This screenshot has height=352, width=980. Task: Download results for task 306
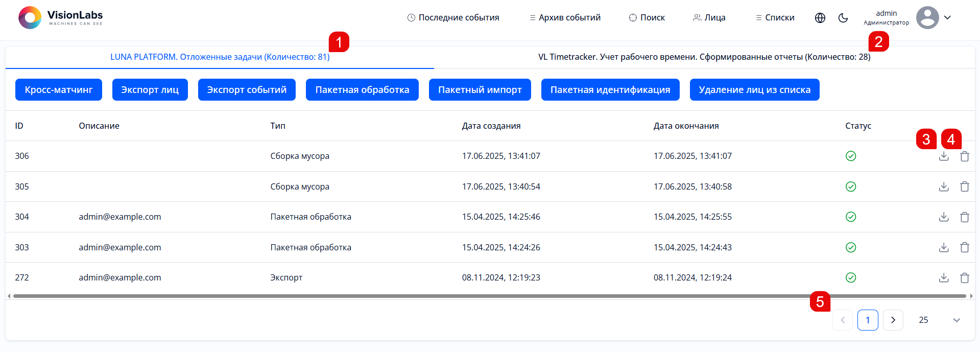[943, 156]
